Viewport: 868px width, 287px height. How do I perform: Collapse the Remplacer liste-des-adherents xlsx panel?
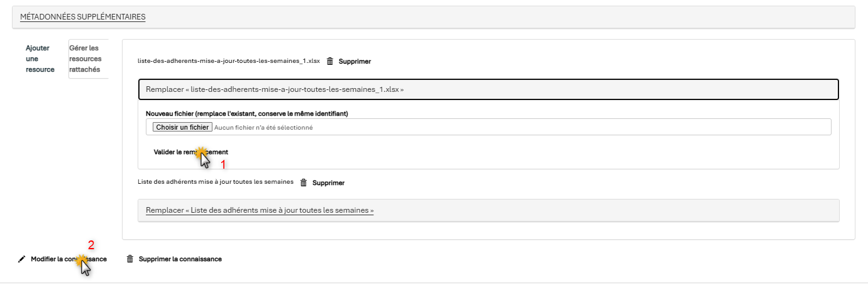(488, 89)
